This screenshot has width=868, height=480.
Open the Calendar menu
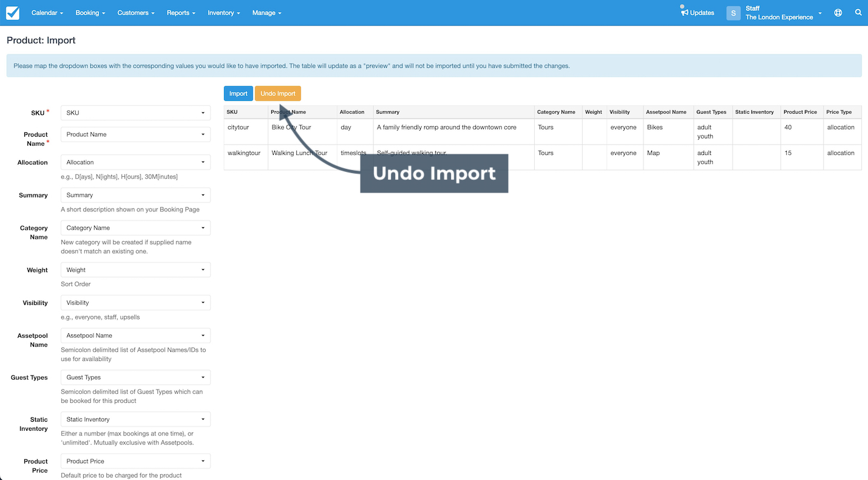(x=47, y=13)
